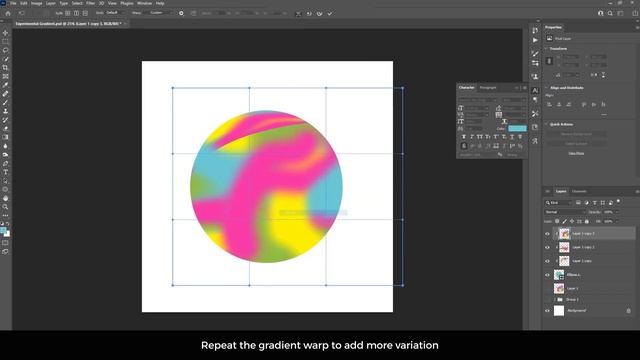Click the Properties panel tab
The height and width of the screenshot is (360, 640).
[x=553, y=27]
